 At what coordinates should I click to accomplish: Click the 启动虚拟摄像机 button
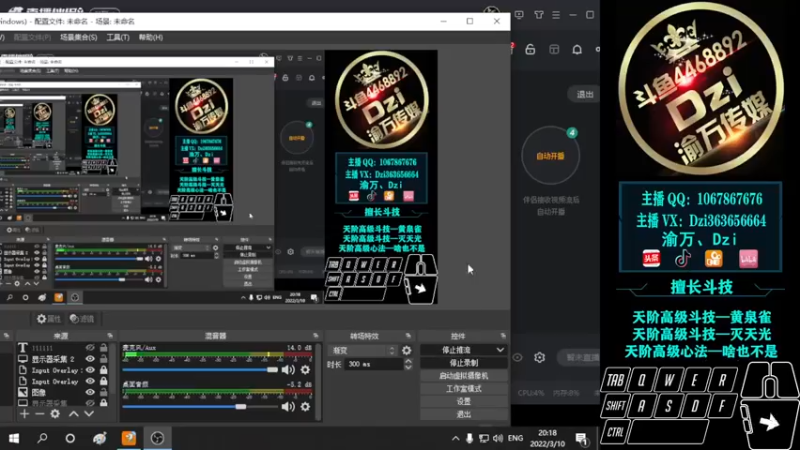(463, 376)
